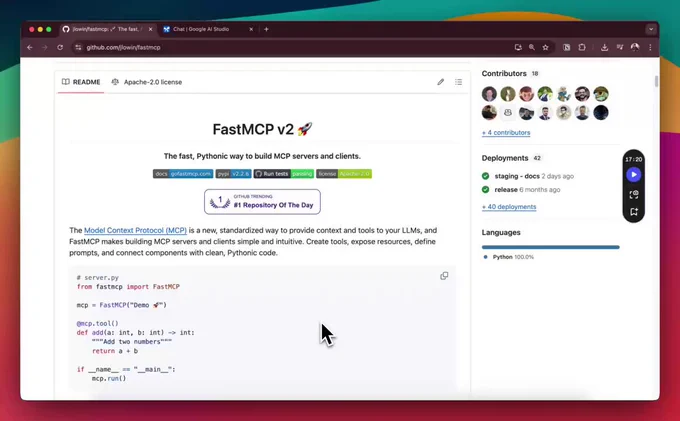Show the + 4 contributors link
Image resolution: width=680 pixels, height=421 pixels.
point(506,133)
